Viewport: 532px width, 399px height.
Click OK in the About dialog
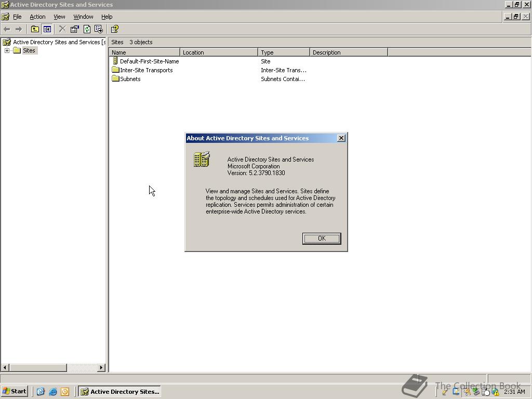[x=322, y=238]
